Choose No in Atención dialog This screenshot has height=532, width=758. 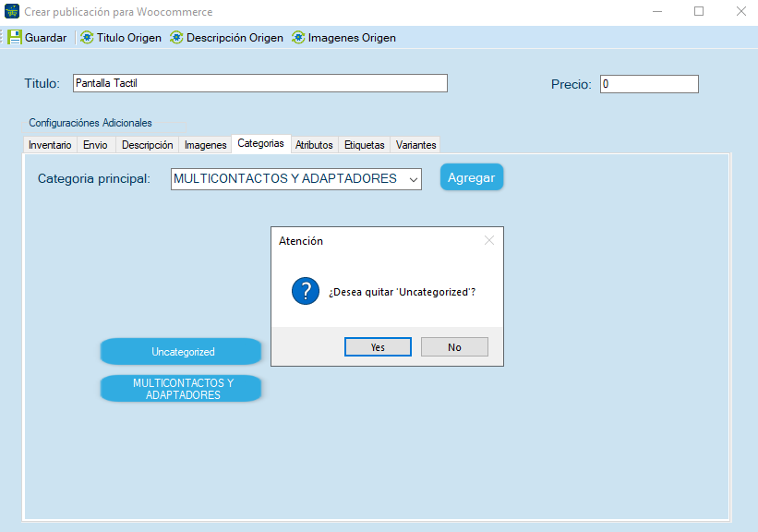454,346
